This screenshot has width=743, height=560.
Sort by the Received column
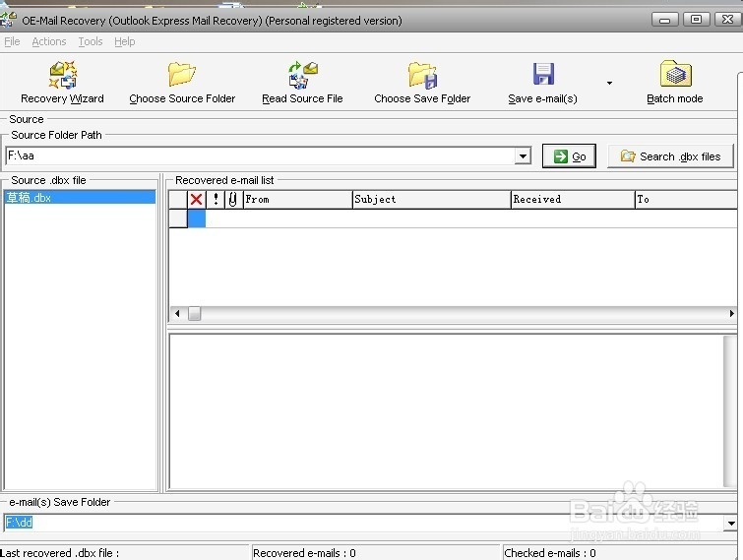[x=573, y=200]
